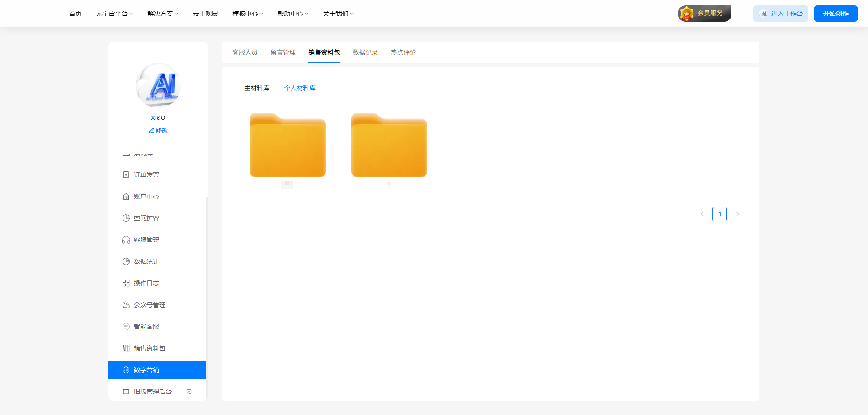Switch to the 主材料库 tab
This screenshot has width=868, height=415.
(x=256, y=88)
